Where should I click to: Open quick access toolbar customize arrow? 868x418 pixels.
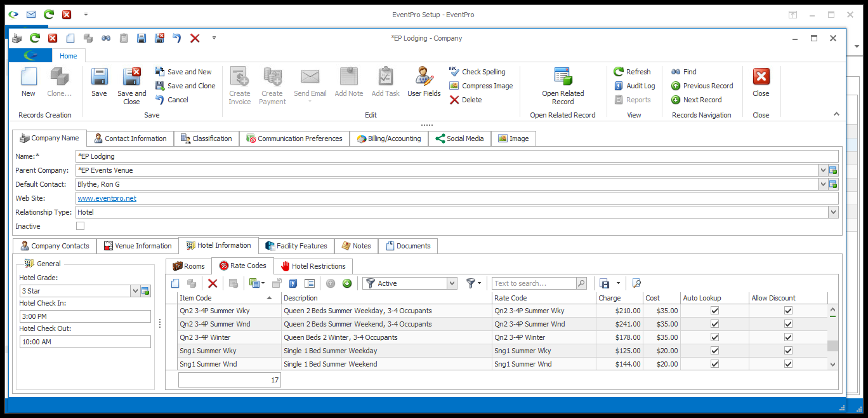(x=214, y=38)
